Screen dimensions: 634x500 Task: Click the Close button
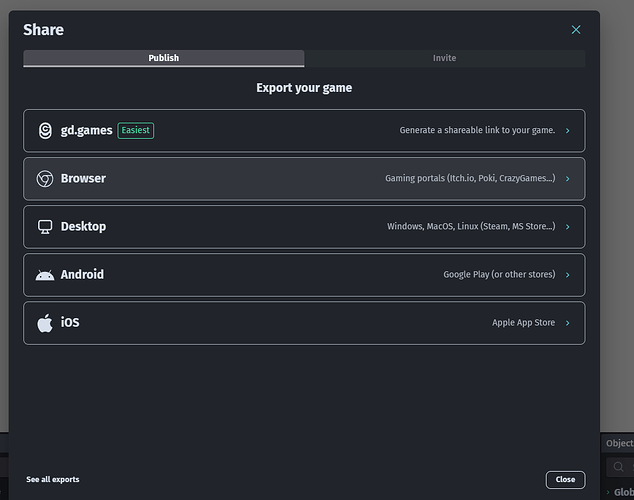click(565, 480)
